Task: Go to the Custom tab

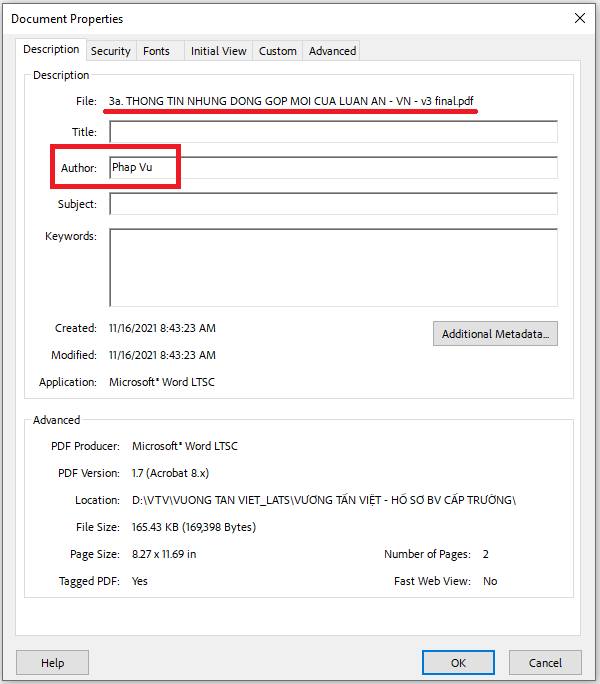Action: [277, 51]
